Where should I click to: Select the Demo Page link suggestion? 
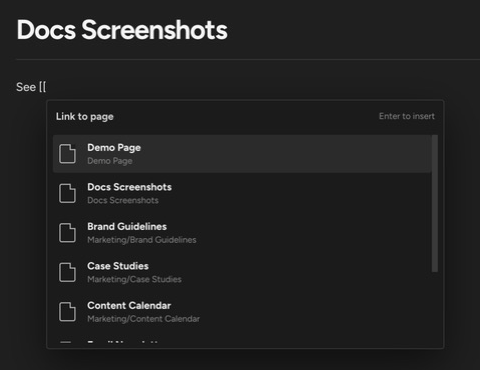(242, 154)
